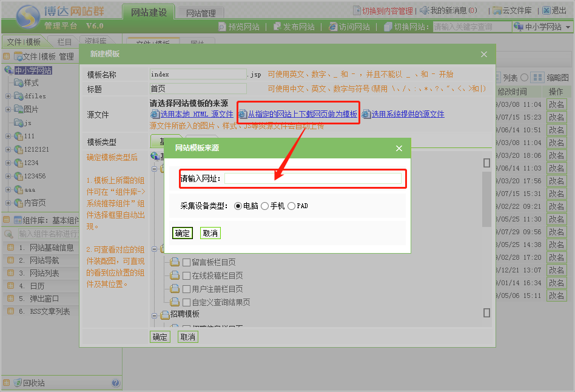Open the 中小学网站 site dropdown
This screenshot has height=392, width=575.
coord(542,27)
